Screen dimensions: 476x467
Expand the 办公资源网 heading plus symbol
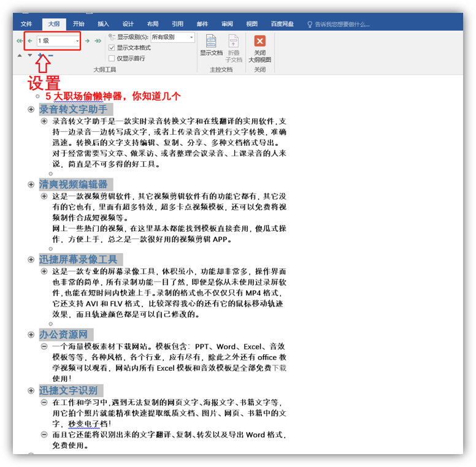(31, 335)
